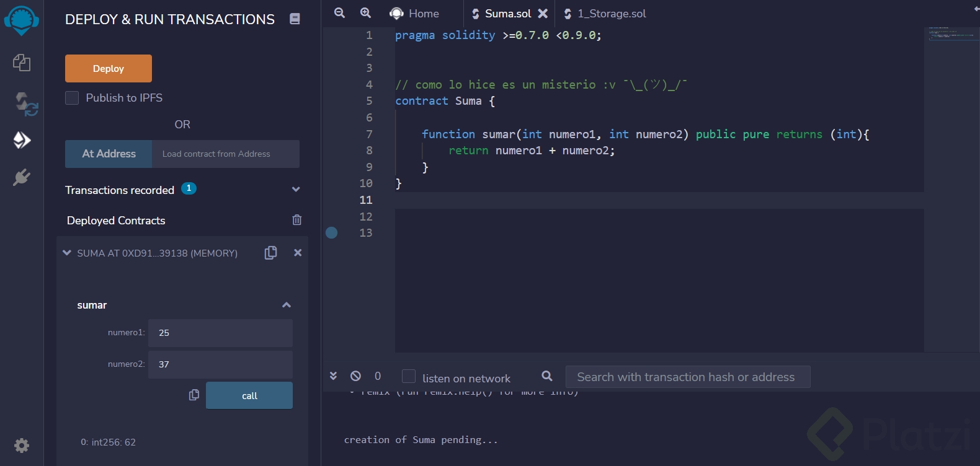This screenshot has width=980, height=466.
Task: Copy the SUMA contract address
Action: tap(270, 253)
